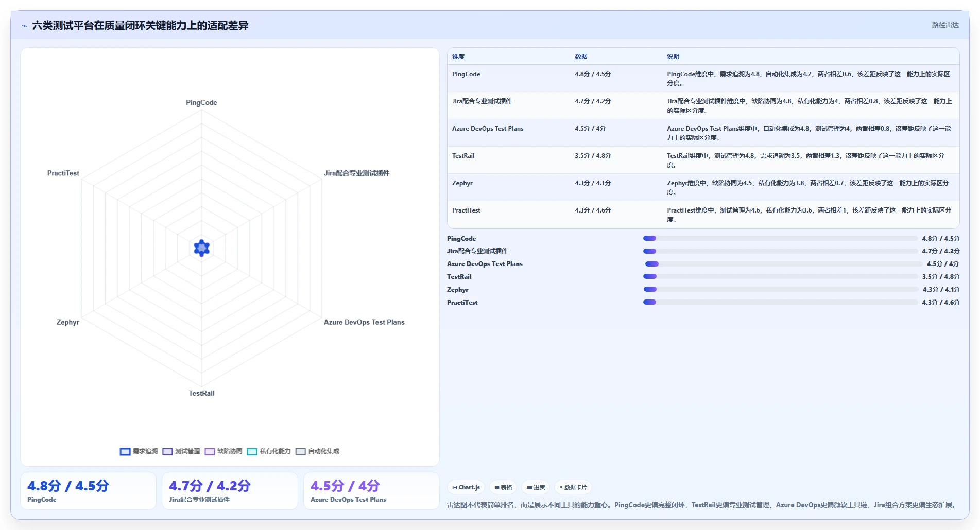The width and height of the screenshot is (980, 530).
Task: Open the PingCode 4.8分 / 4.5分 stat card
Action: 88,491
